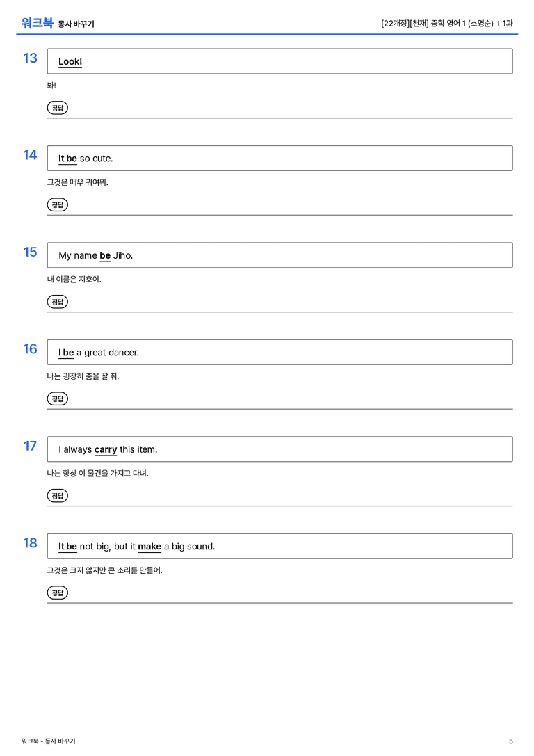Click the 정답 badge under question 15
The image size is (534, 756).
(57, 301)
